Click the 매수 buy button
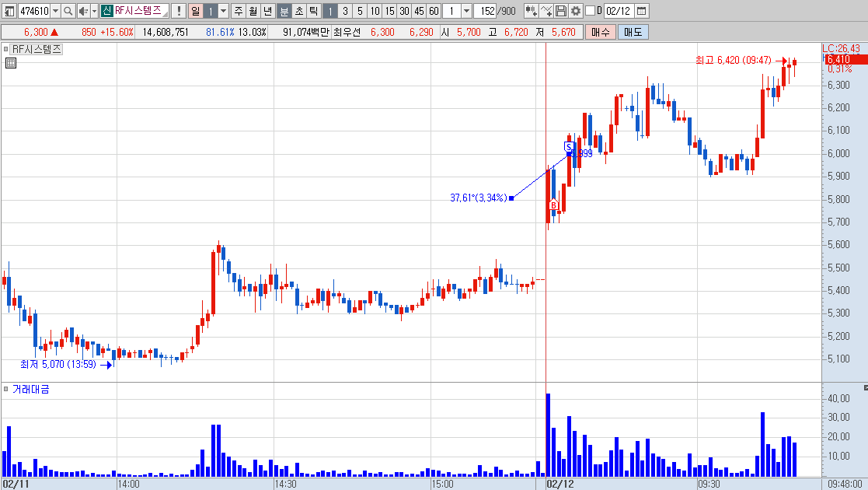The image size is (868, 490). [600, 32]
